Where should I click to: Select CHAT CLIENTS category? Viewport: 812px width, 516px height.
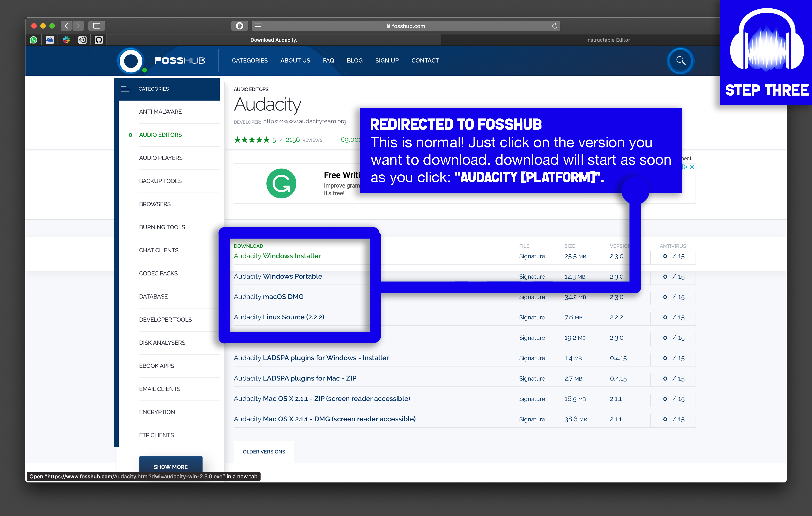click(159, 250)
